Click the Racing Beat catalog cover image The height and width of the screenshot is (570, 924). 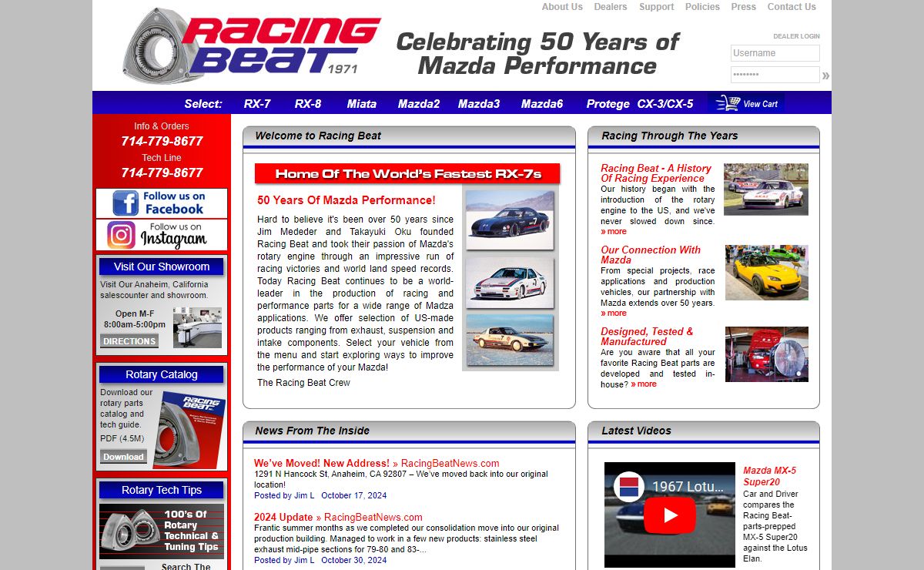pos(190,430)
